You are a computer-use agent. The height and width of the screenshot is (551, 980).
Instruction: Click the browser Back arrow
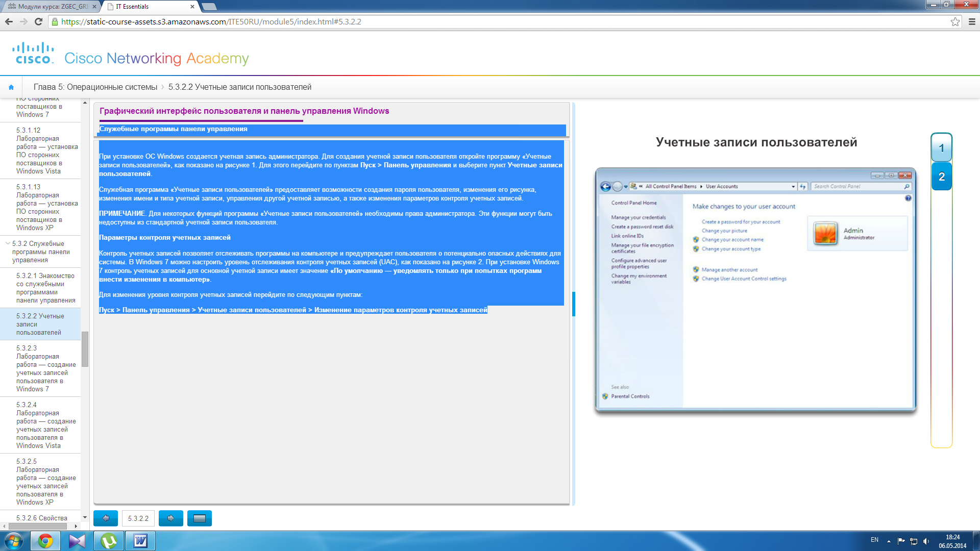pyautogui.click(x=9, y=21)
